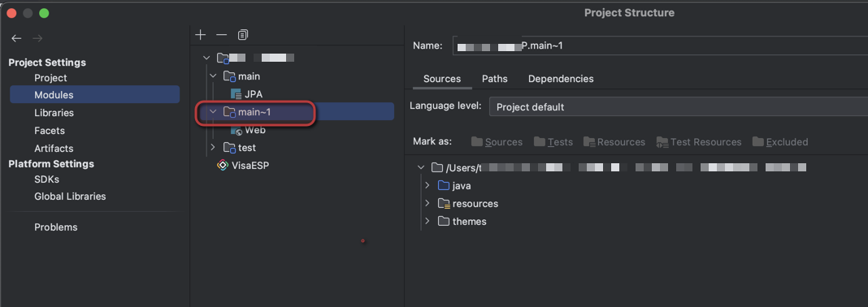Switch to the Sources tab

tap(442, 79)
